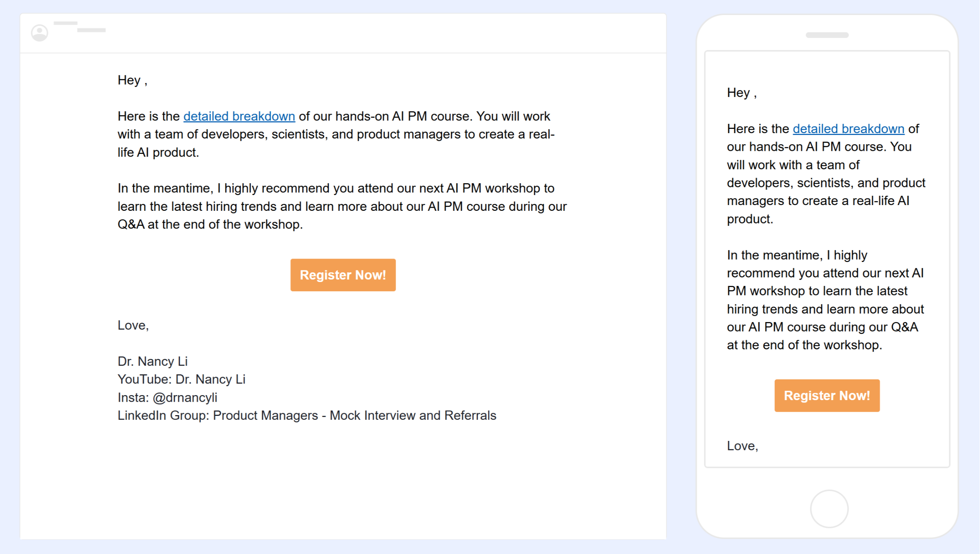Image resolution: width=980 pixels, height=554 pixels.
Task: Click the desktop "Register Now!" button
Action: (343, 275)
